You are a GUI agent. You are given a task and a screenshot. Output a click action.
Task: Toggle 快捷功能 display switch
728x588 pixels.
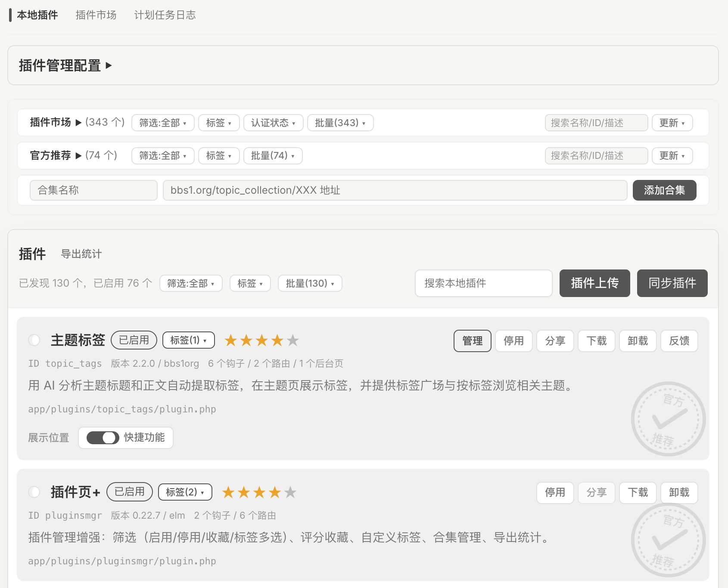pyautogui.click(x=103, y=438)
